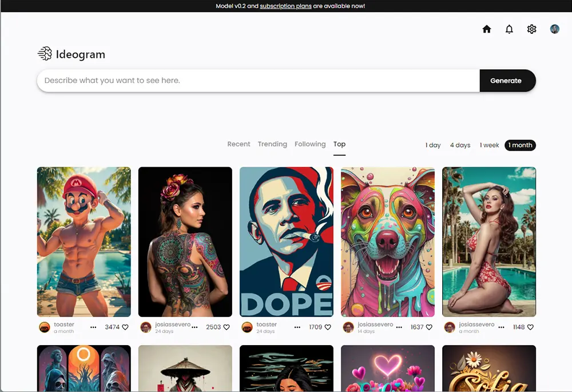Click josiassevero's avatar under the colorful dog image
Screen dimensions: 572x392
pyautogui.click(x=348, y=327)
